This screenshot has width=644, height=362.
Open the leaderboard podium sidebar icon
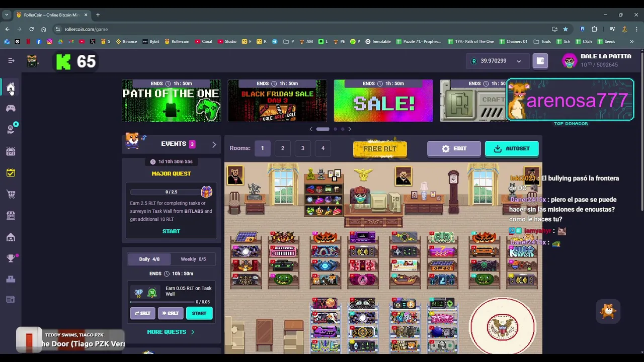click(x=11, y=279)
